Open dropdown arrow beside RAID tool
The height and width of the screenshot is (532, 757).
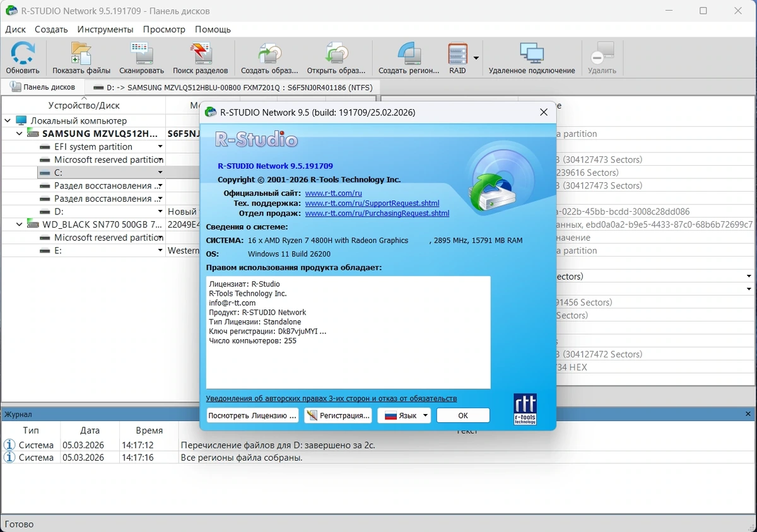click(x=476, y=57)
